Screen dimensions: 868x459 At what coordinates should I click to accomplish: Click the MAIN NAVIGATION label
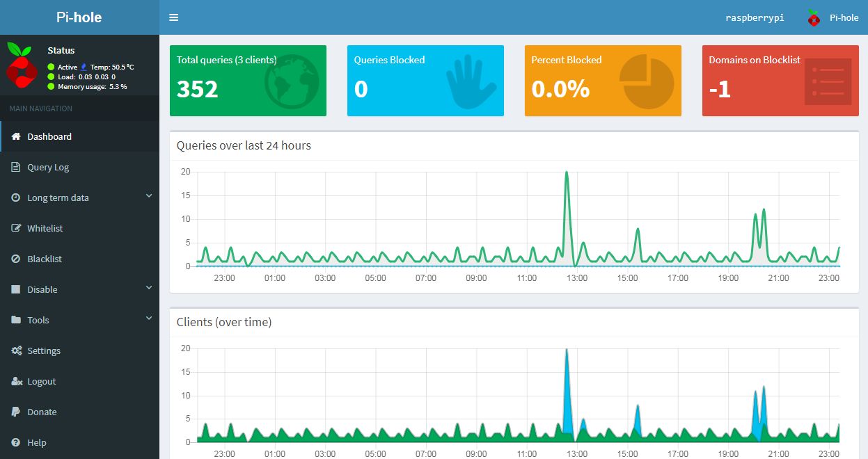(x=40, y=108)
